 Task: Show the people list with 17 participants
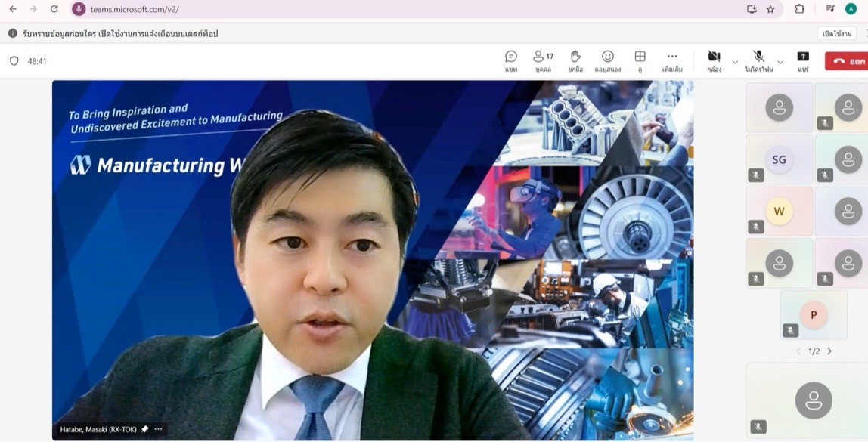(543, 61)
